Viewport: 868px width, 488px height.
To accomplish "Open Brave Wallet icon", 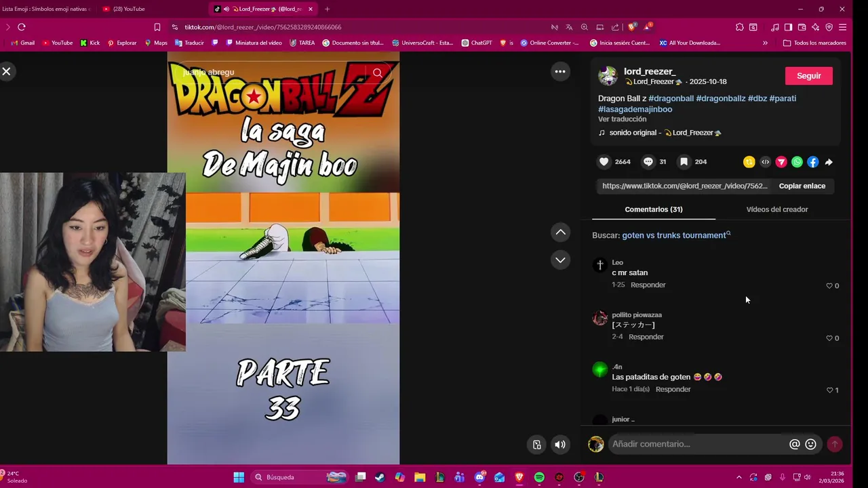I will [802, 27].
